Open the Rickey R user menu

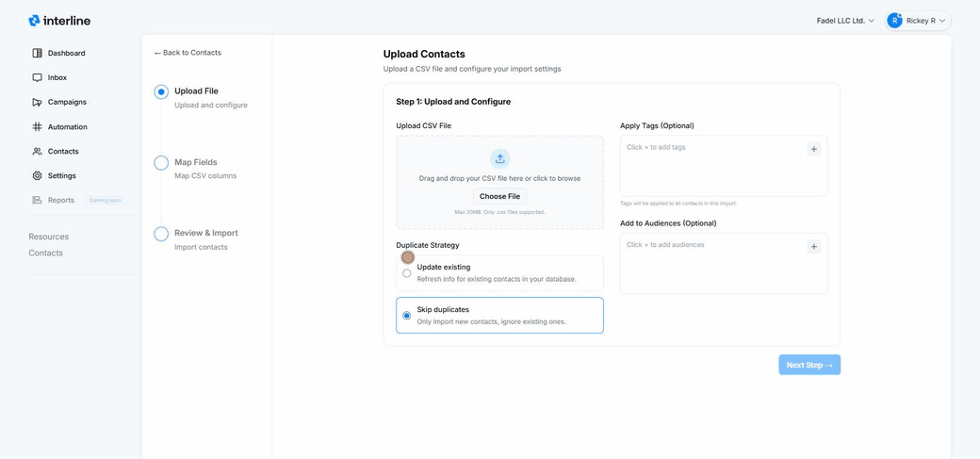pos(918,21)
